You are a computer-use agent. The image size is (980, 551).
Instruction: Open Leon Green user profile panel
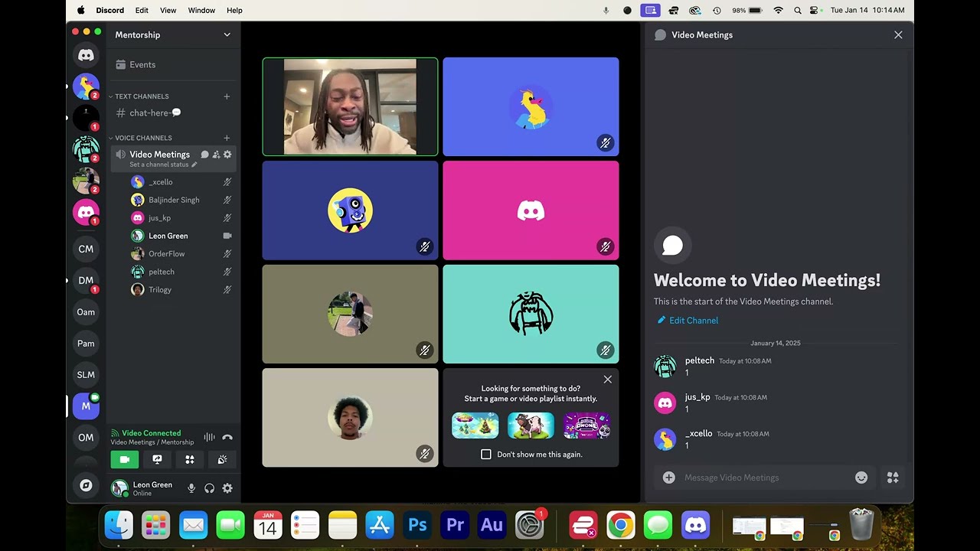coord(145,488)
